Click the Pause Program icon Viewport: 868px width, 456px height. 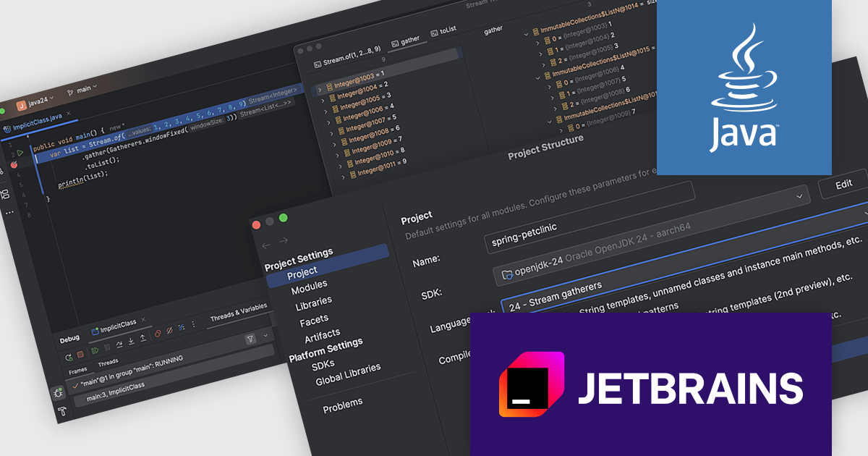click(x=107, y=347)
